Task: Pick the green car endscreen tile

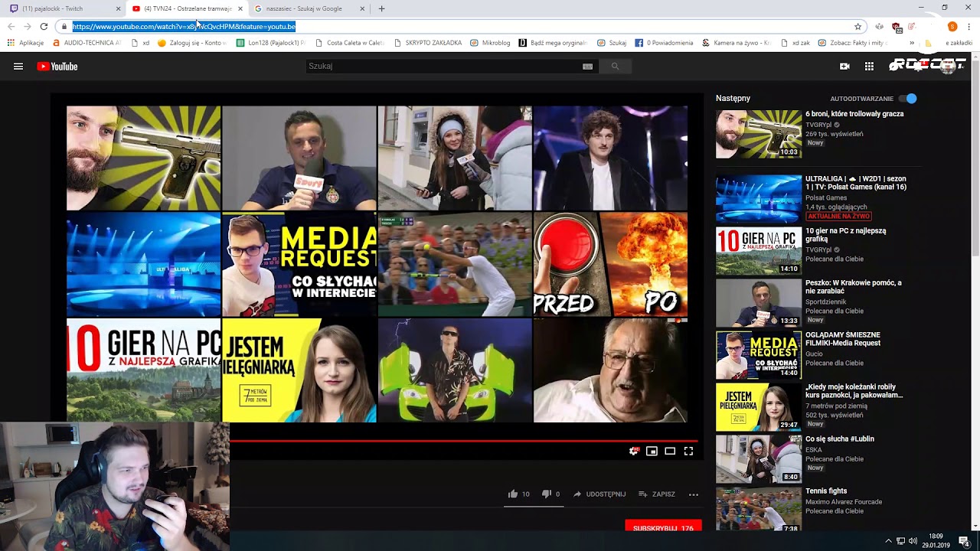Action: point(455,370)
